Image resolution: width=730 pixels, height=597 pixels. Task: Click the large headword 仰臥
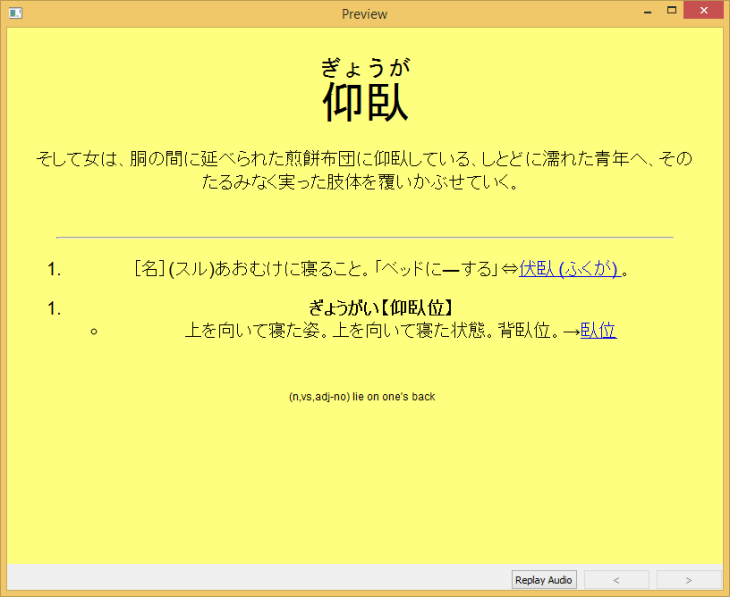pos(365,102)
